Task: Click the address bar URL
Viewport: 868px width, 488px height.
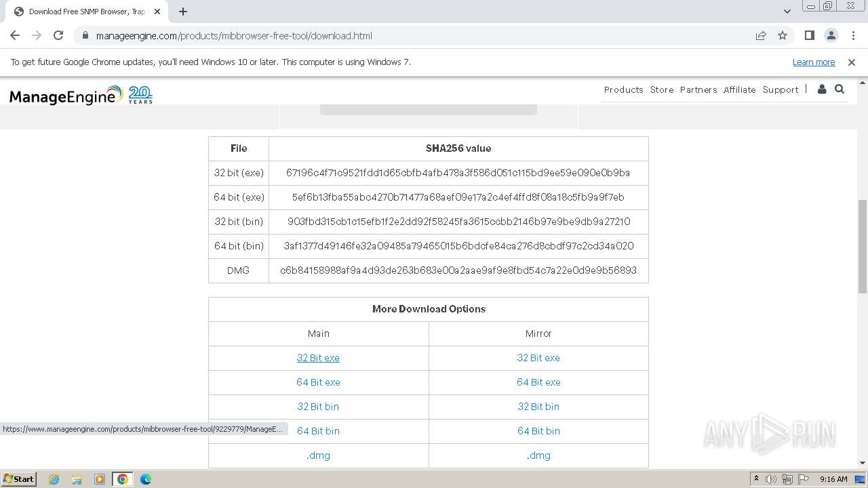Action: coord(234,36)
